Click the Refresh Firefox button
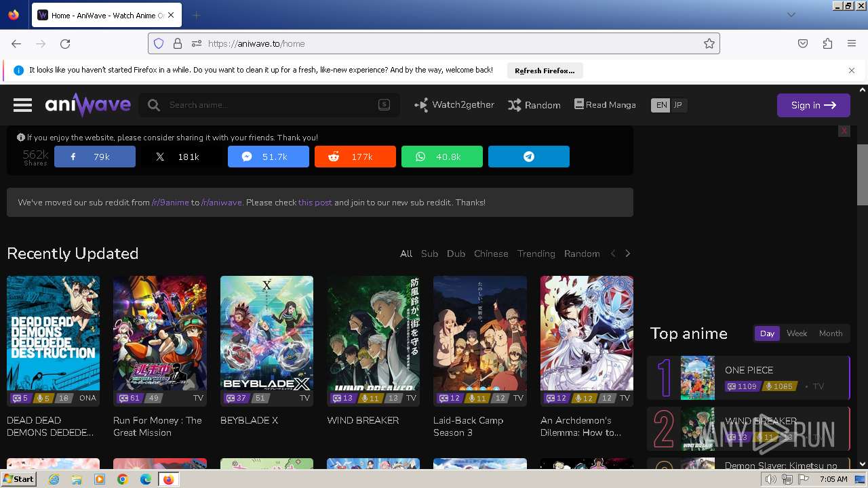The width and height of the screenshot is (868, 488). click(x=545, y=70)
